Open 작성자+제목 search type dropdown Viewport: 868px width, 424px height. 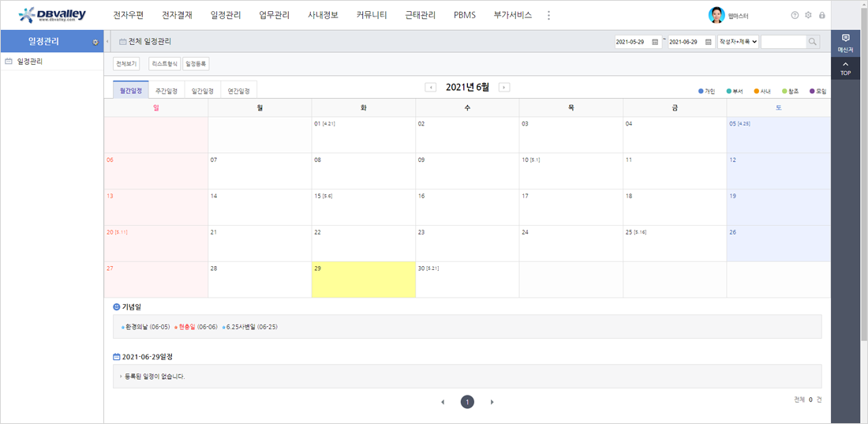738,42
